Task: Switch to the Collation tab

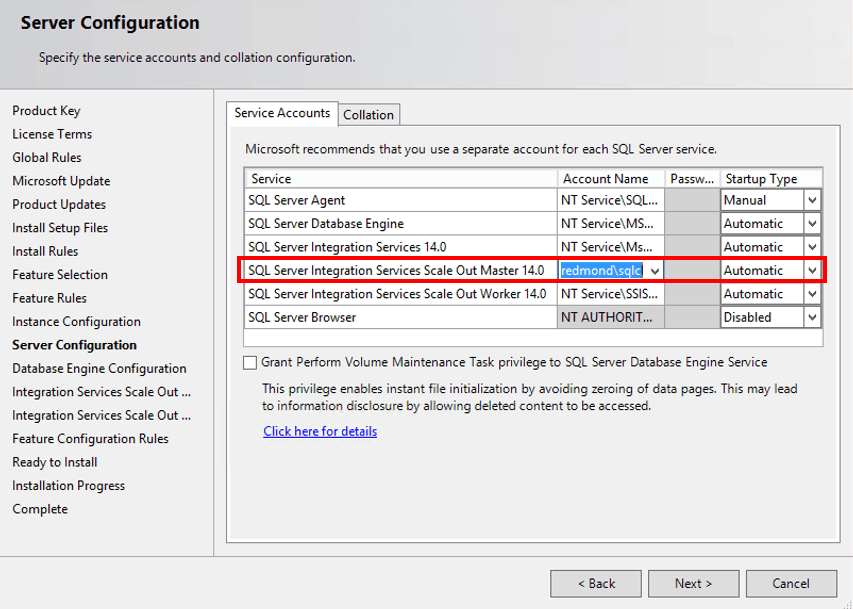Action: (369, 115)
